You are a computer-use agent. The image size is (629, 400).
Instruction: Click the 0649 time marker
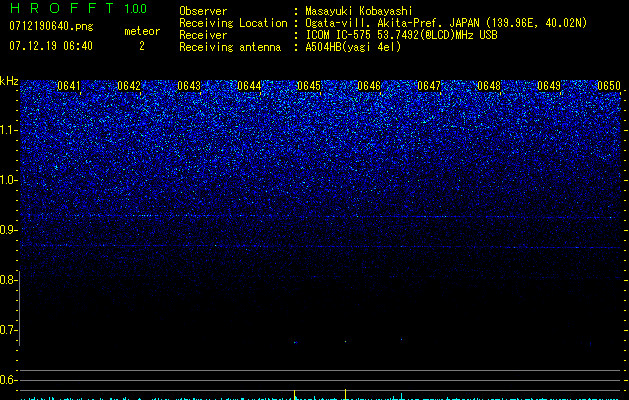tap(549, 86)
